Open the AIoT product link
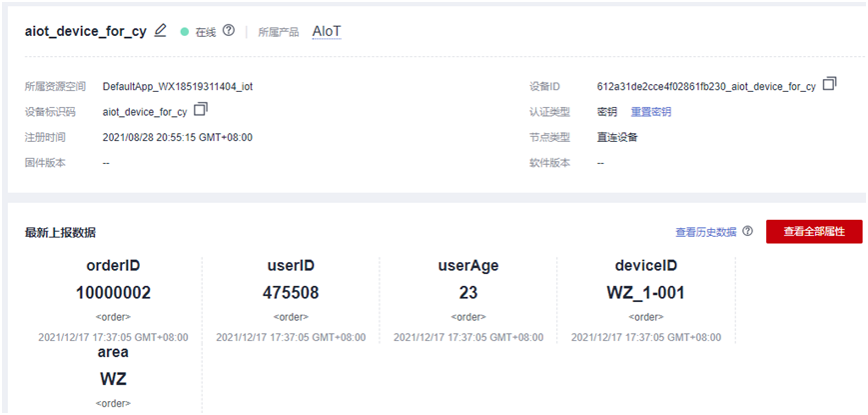 [x=327, y=31]
